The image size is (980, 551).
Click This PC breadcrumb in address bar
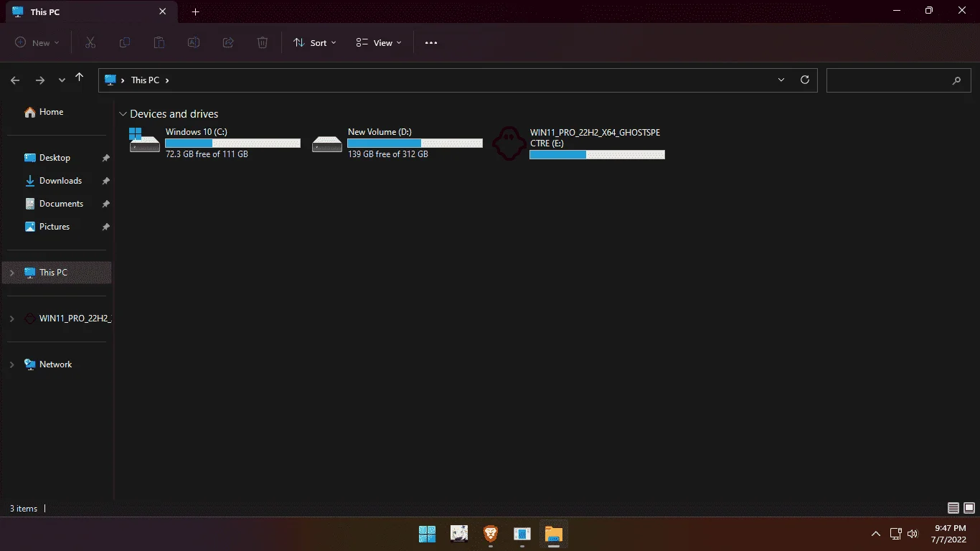click(145, 80)
